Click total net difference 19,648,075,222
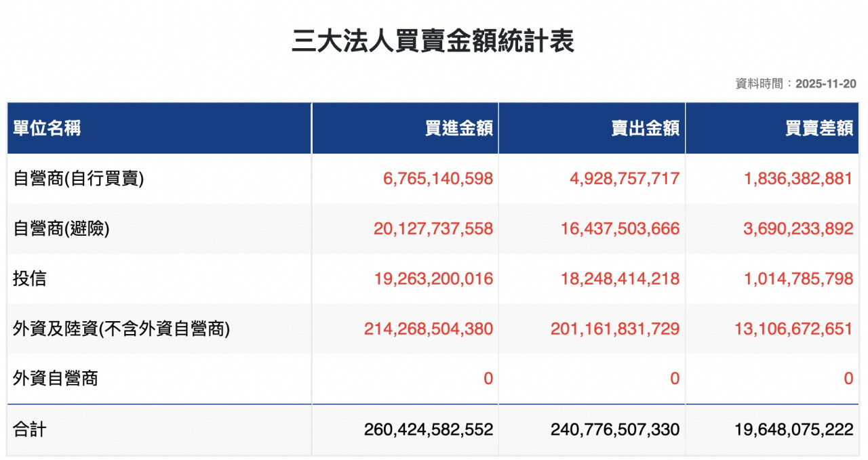 click(793, 429)
